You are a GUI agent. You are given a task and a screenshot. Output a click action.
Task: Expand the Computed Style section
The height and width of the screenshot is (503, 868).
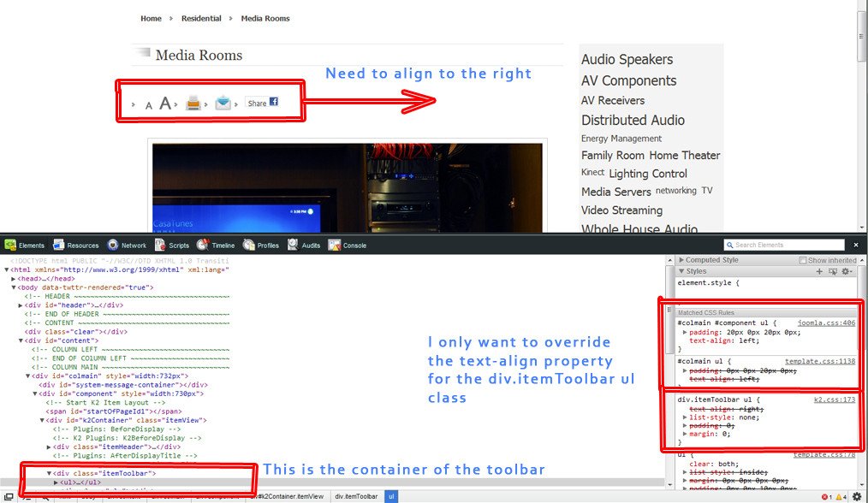pos(681,260)
